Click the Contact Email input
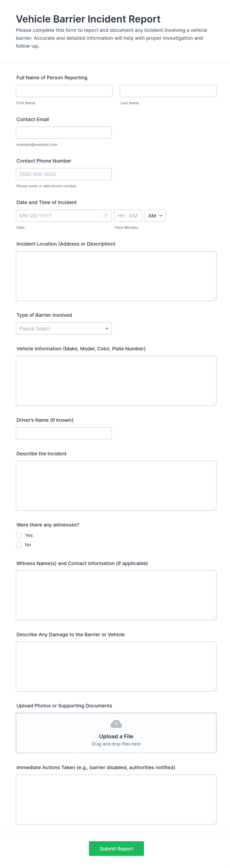Screen dimensions: 230x868 point(64,132)
